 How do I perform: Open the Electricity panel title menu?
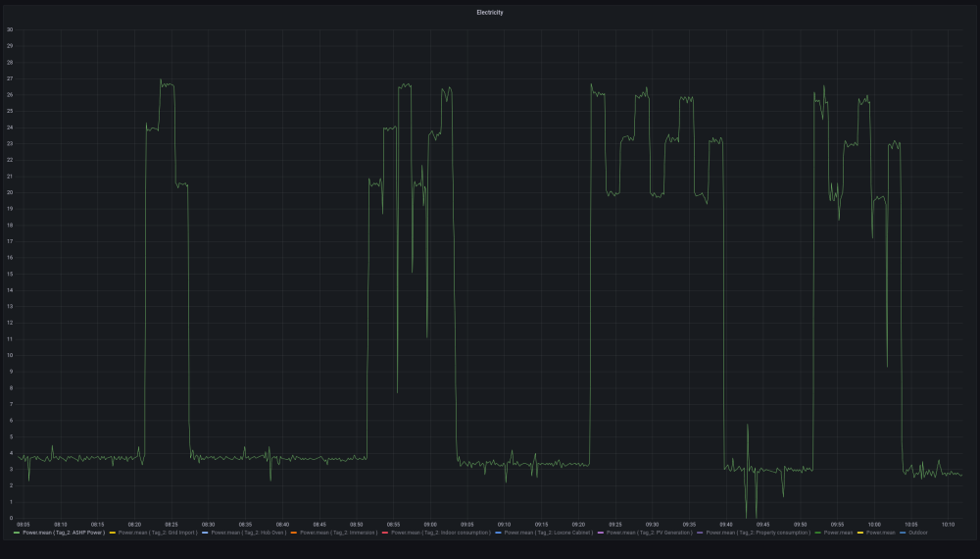[489, 13]
